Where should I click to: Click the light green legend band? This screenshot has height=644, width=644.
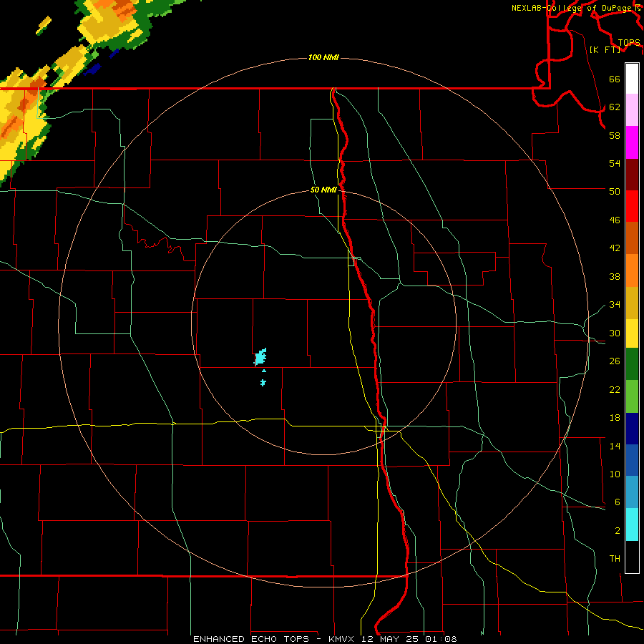coord(632,396)
